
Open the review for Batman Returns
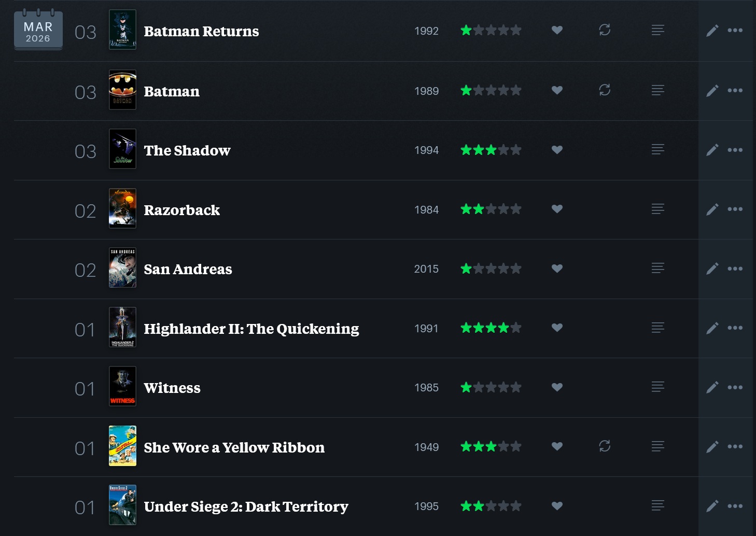click(658, 30)
